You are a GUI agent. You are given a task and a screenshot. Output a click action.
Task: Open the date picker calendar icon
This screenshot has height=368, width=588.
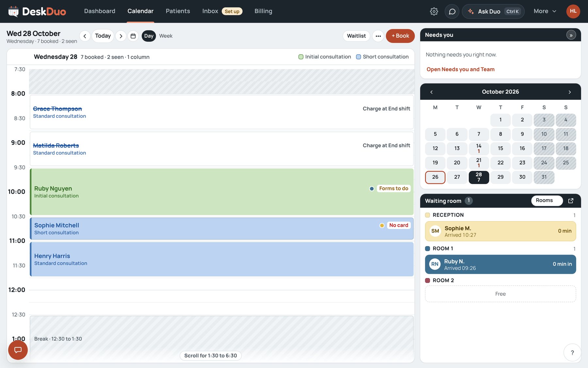[133, 36]
